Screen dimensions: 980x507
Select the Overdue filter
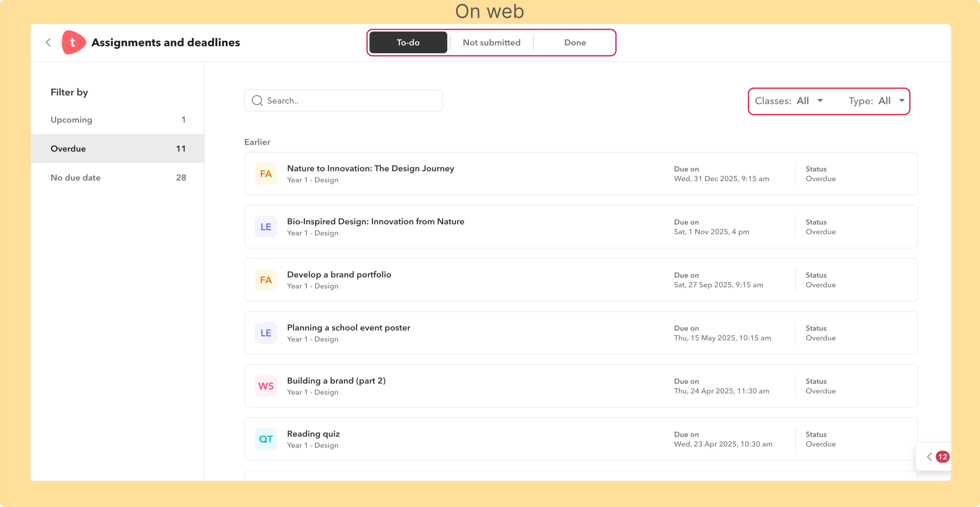tap(118, 148)
